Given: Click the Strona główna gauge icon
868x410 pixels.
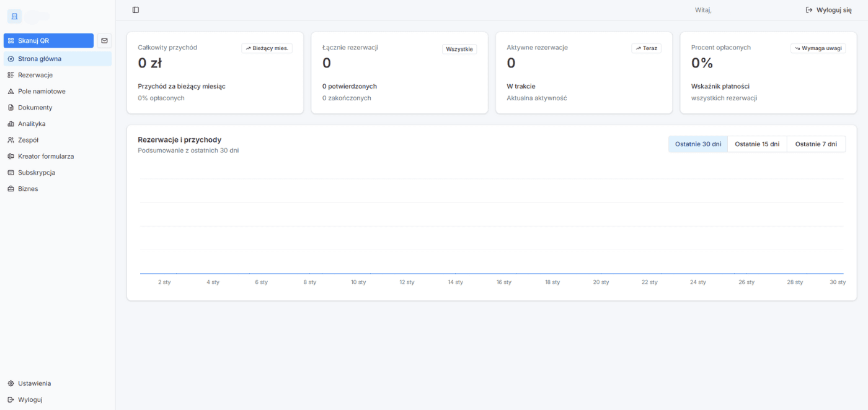Looking at the screenshot, I should 11,59.
